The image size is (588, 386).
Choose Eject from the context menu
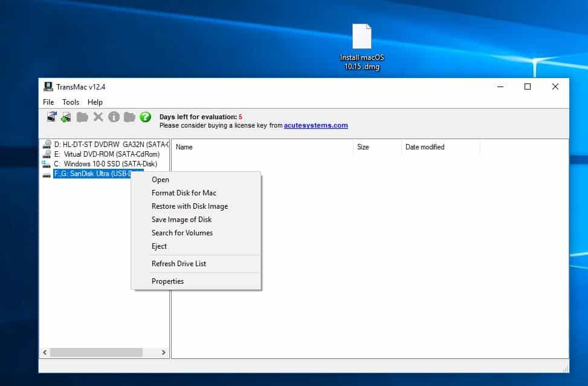[x=196, y=246]
